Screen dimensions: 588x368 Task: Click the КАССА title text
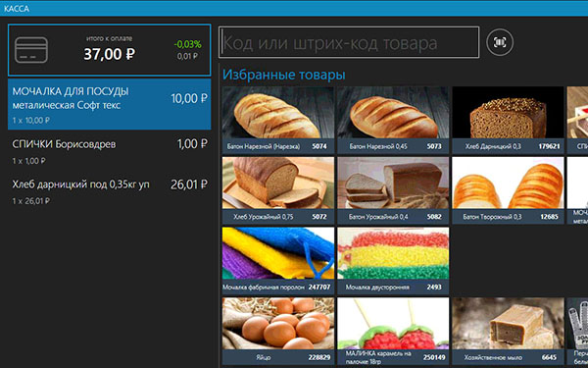[x=17, y=8]
